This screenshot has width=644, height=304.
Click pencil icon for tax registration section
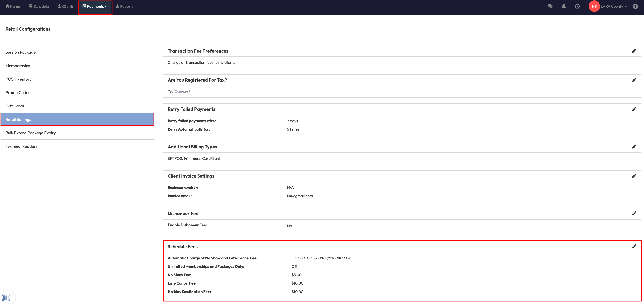click(x=634, y=80)
